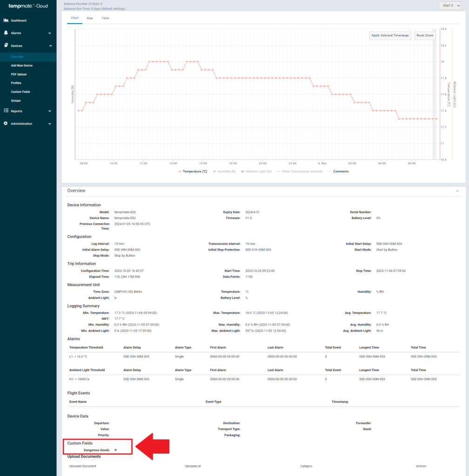Expand the Alarms menu chevron
Screen dimensions: 469x476
point(50,33)
